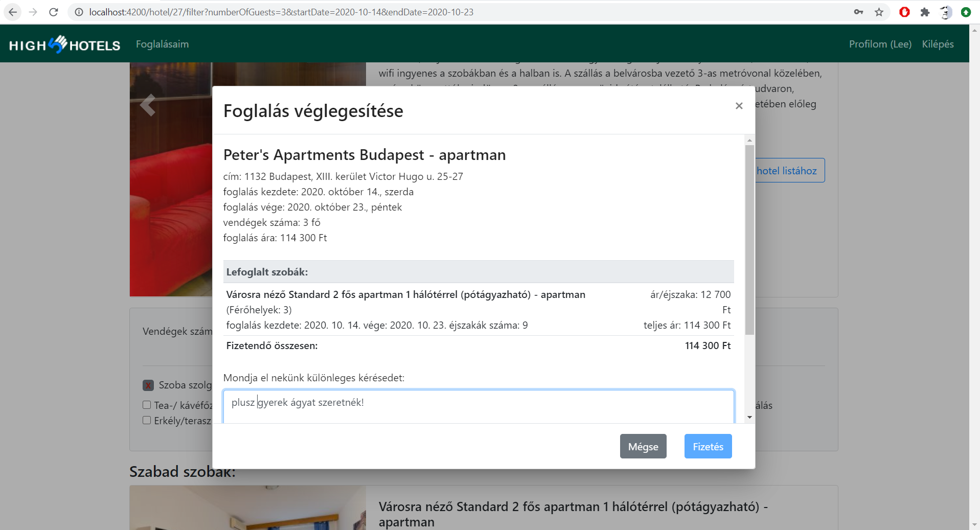The height and width of the screenshot is (530, 980).
Task: Click the green update icon
Action: (966, 12)
